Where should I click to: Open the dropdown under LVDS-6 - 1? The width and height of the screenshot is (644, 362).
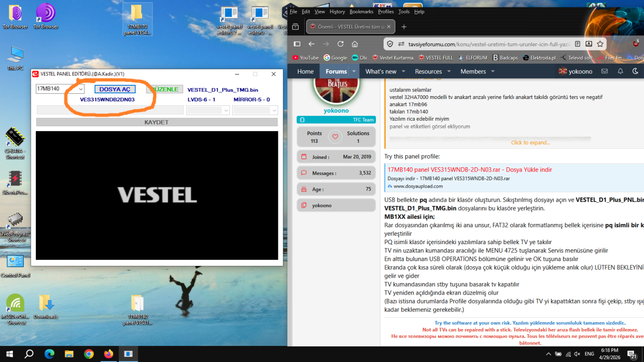tap(208, 110)
